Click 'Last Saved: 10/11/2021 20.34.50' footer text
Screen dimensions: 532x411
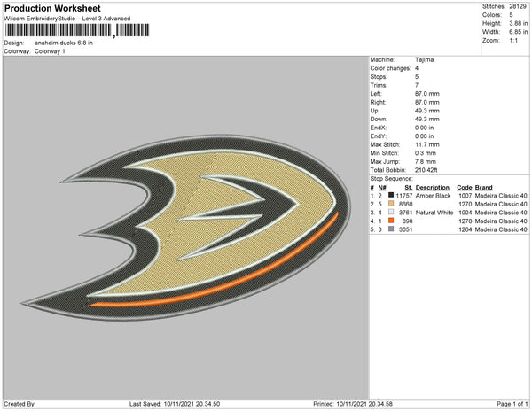coord(175,404)
